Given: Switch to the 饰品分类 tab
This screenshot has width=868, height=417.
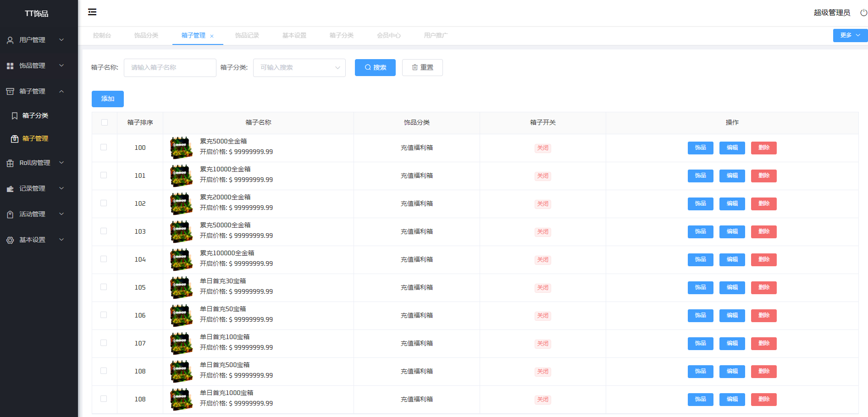Looking at the screenshot, I should pos(146,35).
